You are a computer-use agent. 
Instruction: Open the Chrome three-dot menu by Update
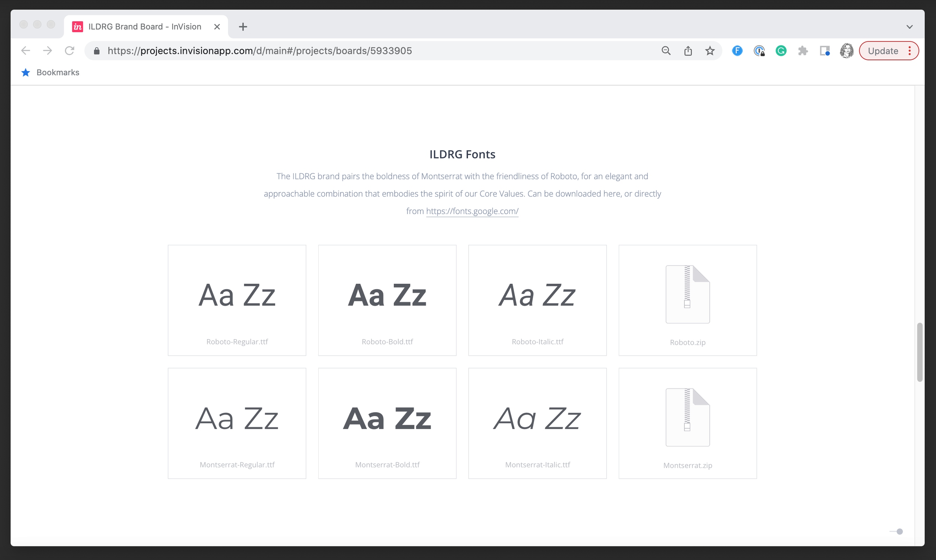pos(910,51)
